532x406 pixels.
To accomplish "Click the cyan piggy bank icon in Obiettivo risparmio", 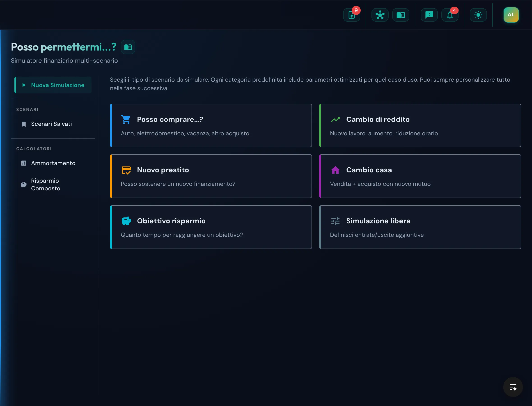I will 126,221.
